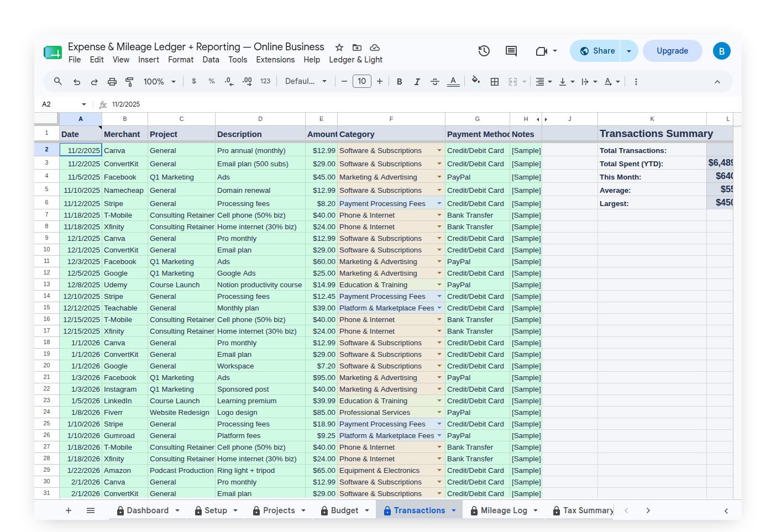Click Decrease decimal places icon
The height and width of the screenshot is (532, 776).
229,81
